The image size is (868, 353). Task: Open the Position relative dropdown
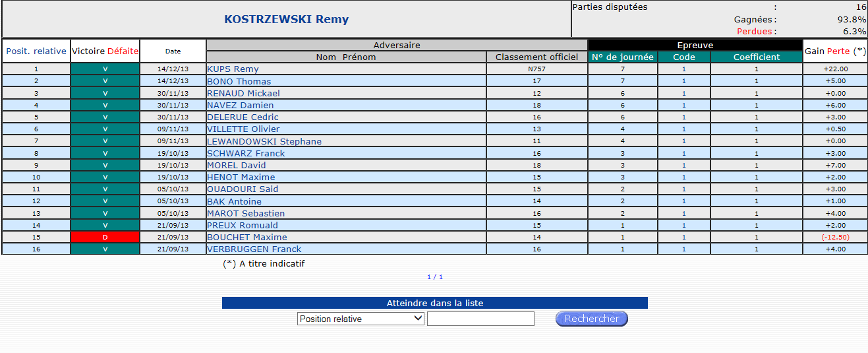pos(361,319)
